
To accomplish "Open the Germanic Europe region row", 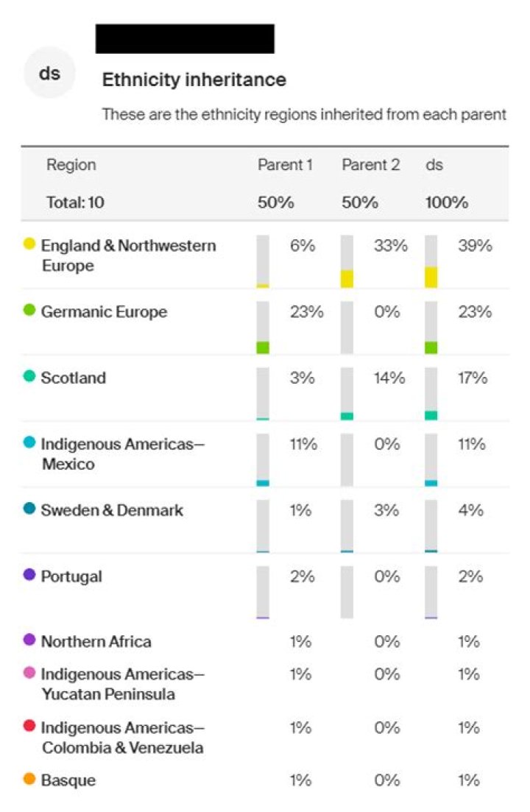I will 104,311.
